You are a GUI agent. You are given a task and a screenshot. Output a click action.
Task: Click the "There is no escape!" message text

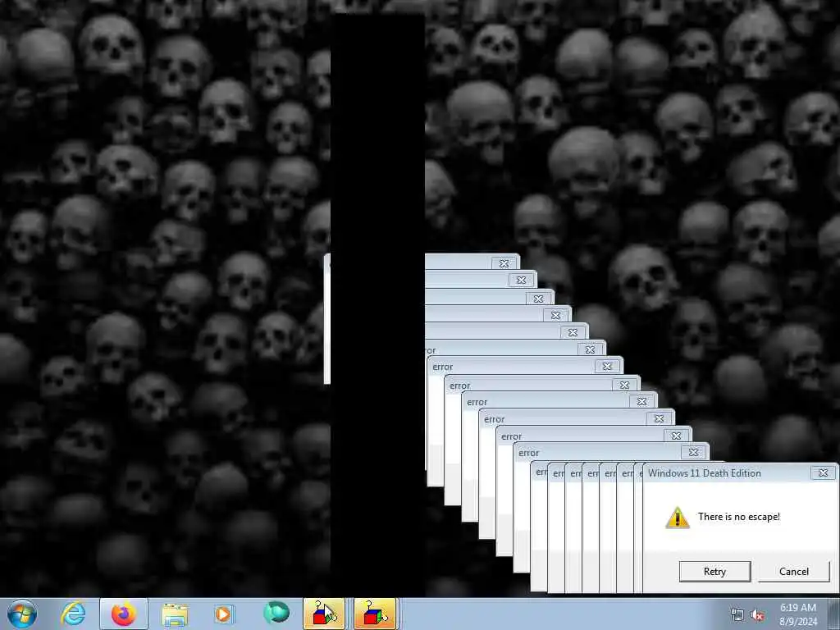739,517
